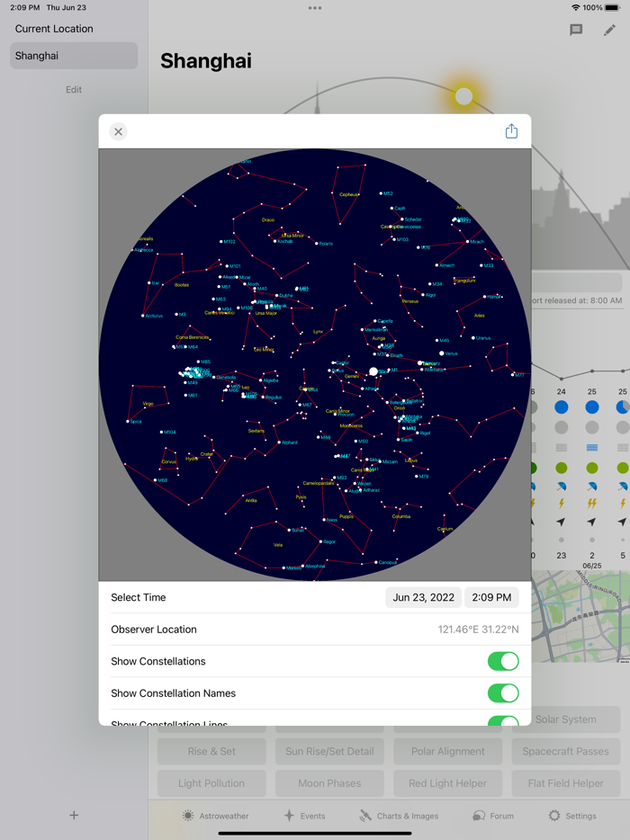Select Observer Location coordinates value
Viewport: 630px width, 840px height.
coord(478,630)
